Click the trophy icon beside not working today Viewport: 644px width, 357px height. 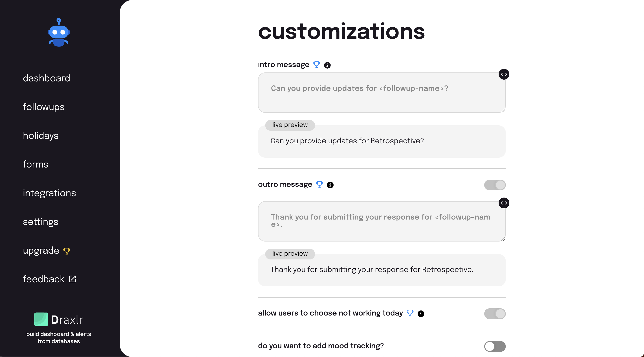(410, 313)
